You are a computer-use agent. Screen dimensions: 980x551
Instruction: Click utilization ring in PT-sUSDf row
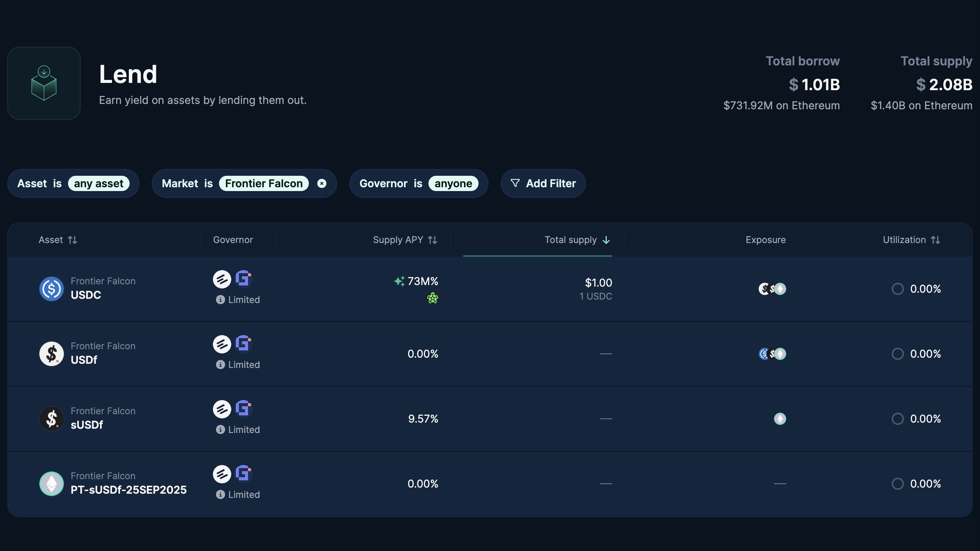[x=898, y=484]
